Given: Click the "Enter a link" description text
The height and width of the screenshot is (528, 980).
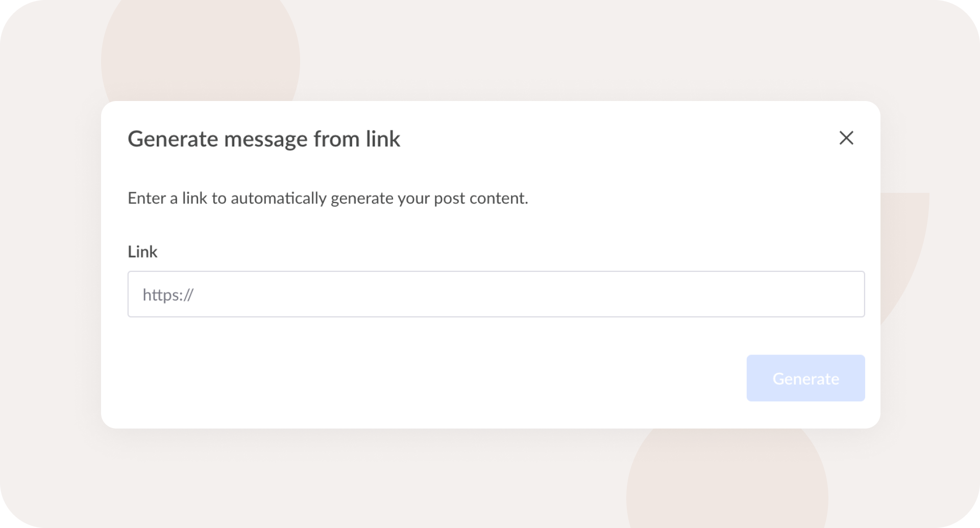Looking at the screenshot, I should (x=328, y=198).
